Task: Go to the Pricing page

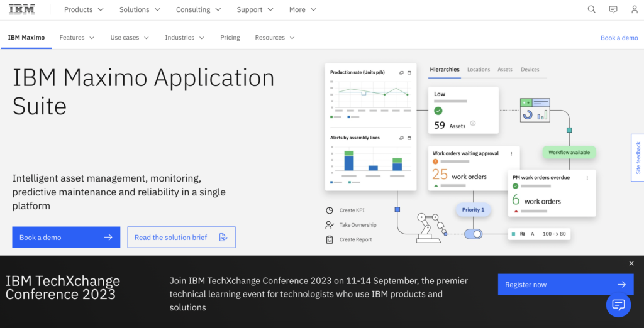Action: pyautogui.click(x=230, y=37)
